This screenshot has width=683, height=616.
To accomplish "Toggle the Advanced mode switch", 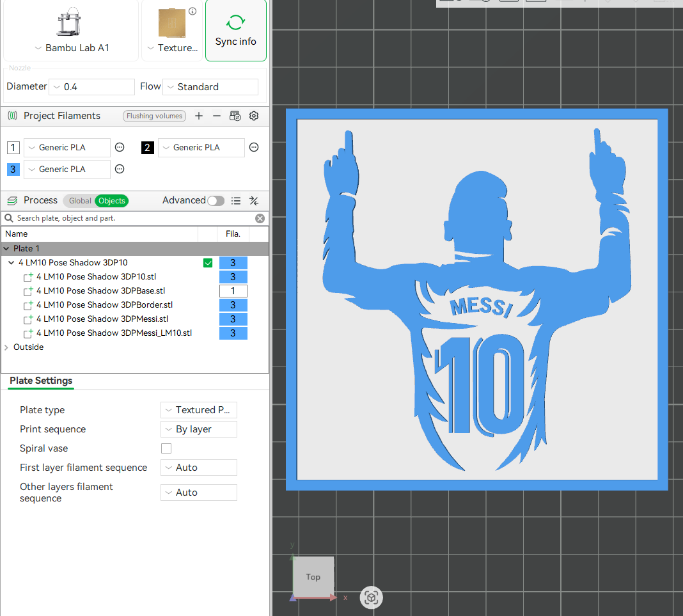I will pyautogui.click(x=216, y=200).
